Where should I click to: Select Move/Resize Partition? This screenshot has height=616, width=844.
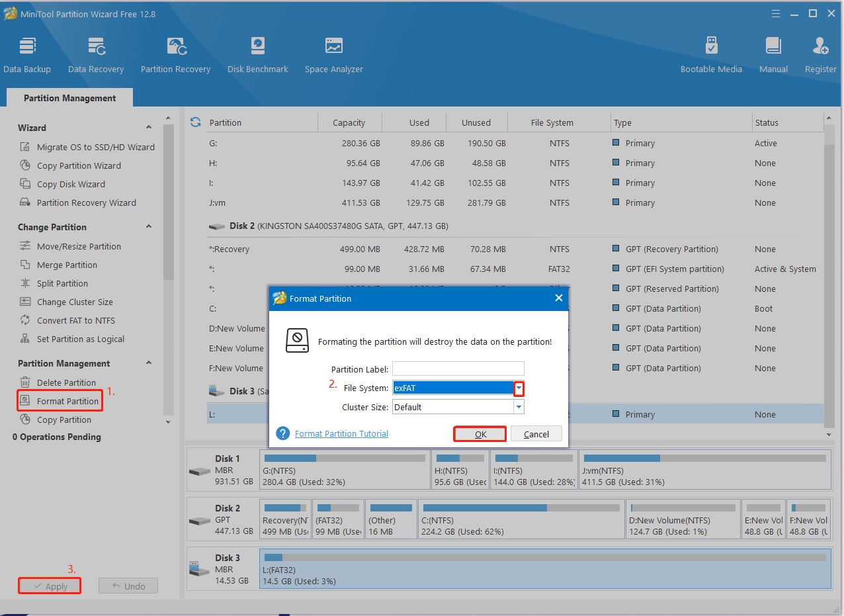(x=71, y=246)
